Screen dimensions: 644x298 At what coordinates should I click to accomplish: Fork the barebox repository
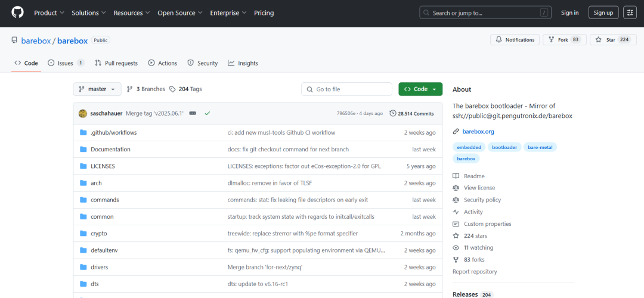pos(564,40)
